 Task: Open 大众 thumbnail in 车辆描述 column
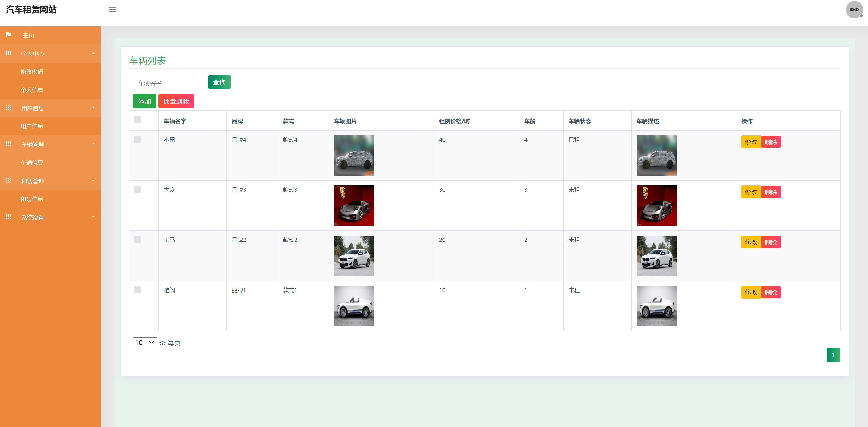coord(656,205)
